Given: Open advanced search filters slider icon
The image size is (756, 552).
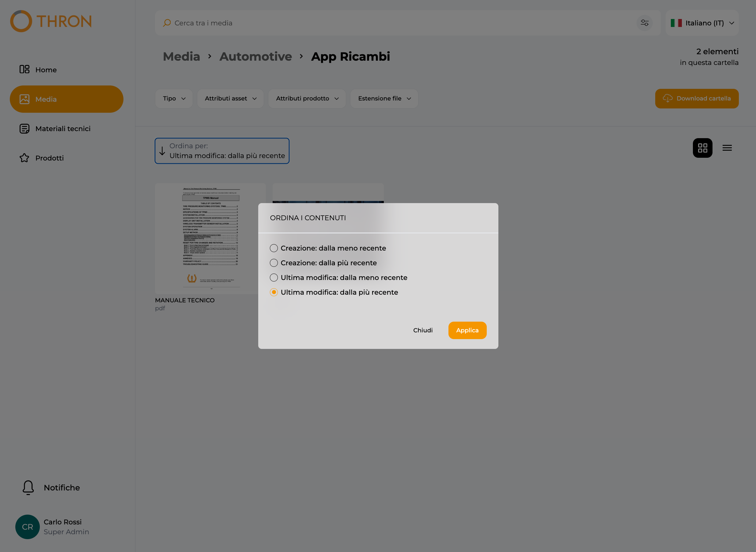Looking at the screenshot, I should (x=645, y=23).
